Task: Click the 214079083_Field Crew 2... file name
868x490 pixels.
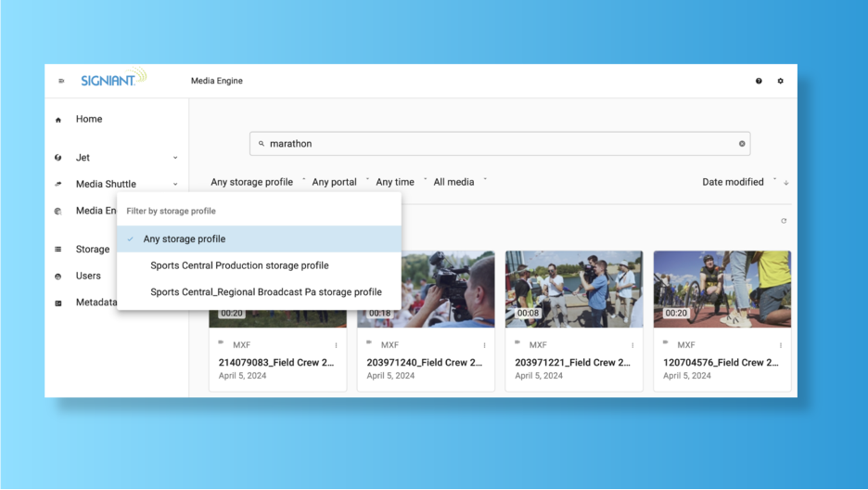Action: [276, 363]
